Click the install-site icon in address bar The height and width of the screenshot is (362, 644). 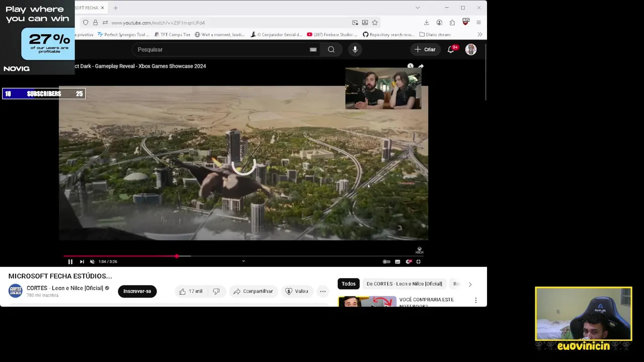point(365,23)
